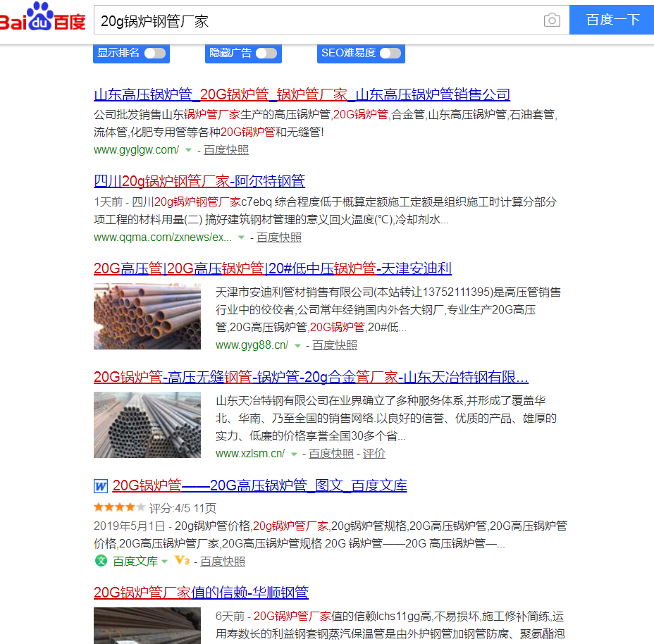
Task: Open the 百度文库 20G锅炉管 document link
Action: pyautogui.click(x=260, y=485)
